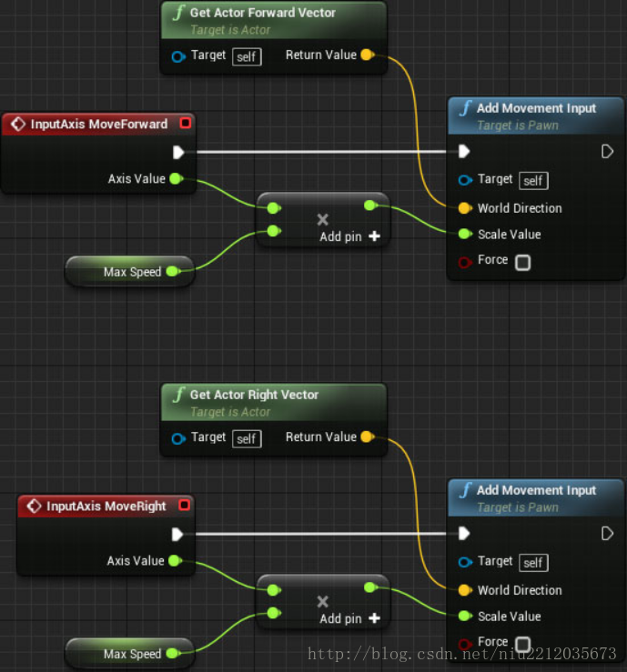Click Add pin on the upper multiply node

[350, 236]
